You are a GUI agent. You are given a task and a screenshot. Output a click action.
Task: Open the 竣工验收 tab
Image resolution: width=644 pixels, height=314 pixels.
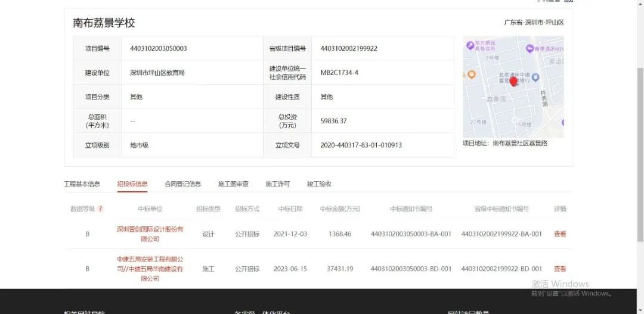pos(319,184)
